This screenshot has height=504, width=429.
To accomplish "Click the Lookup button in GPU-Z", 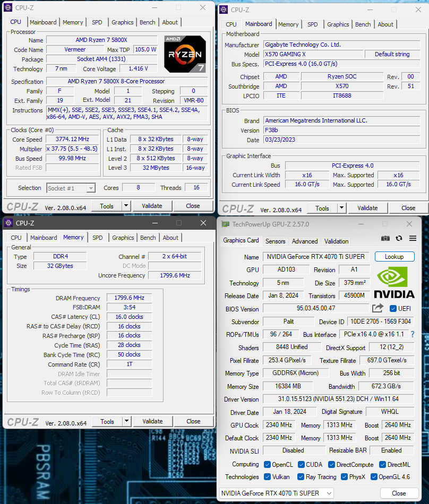I will click(394, 256).
